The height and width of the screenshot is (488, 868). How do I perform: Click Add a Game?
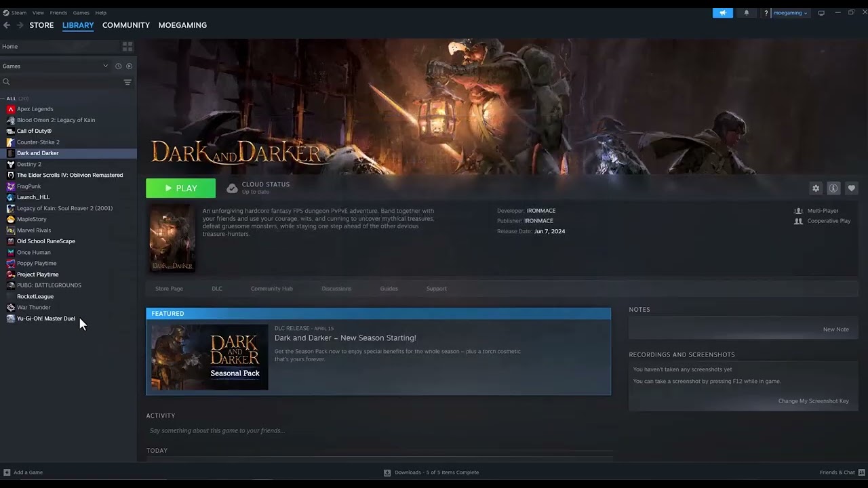point(23,472)
